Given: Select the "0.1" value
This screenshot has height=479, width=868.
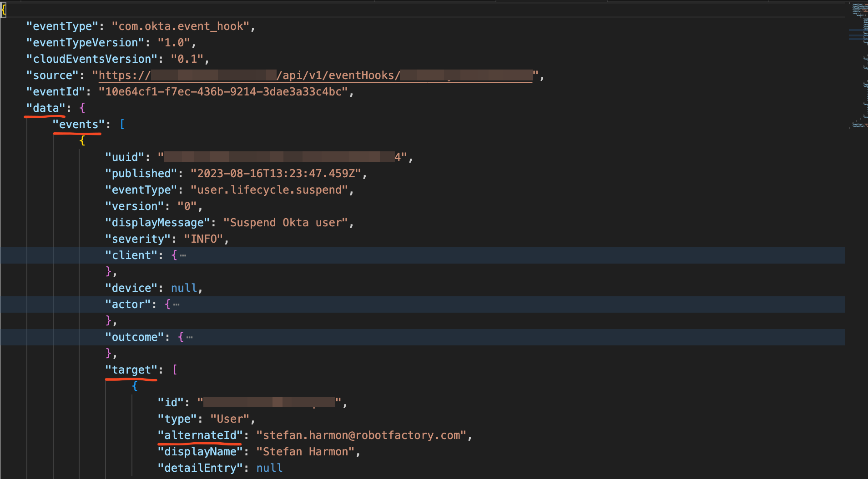Looking at the screenshot, I should pos(187,59).
